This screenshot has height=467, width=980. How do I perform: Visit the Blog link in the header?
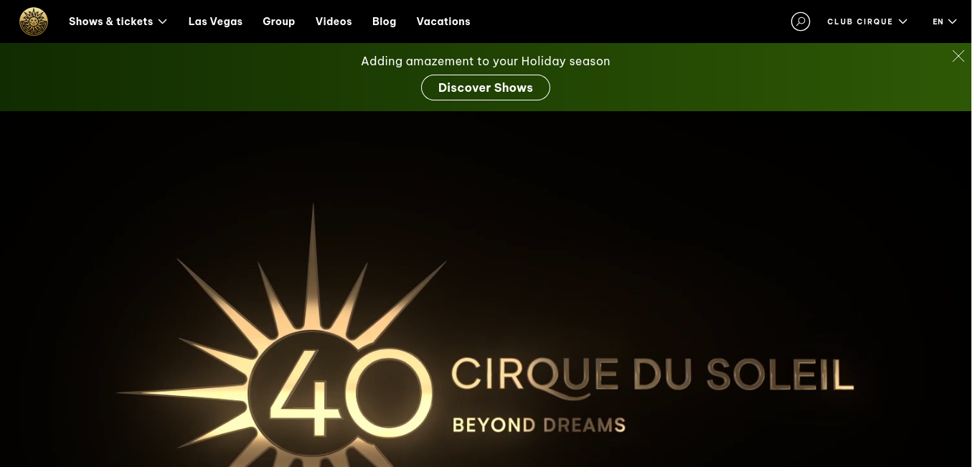pyautogui.click(x=385, y=22)
